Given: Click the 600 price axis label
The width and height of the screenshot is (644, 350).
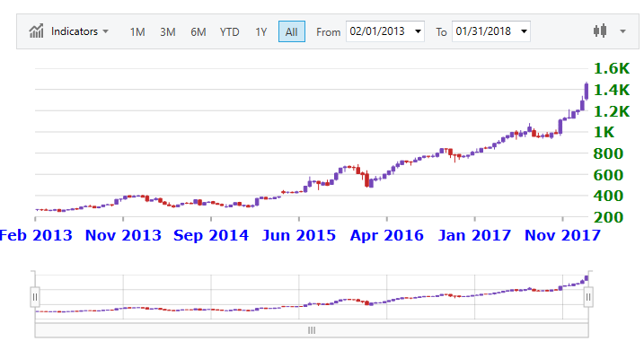Looking at the screenshot, I should tap(608, 175).
